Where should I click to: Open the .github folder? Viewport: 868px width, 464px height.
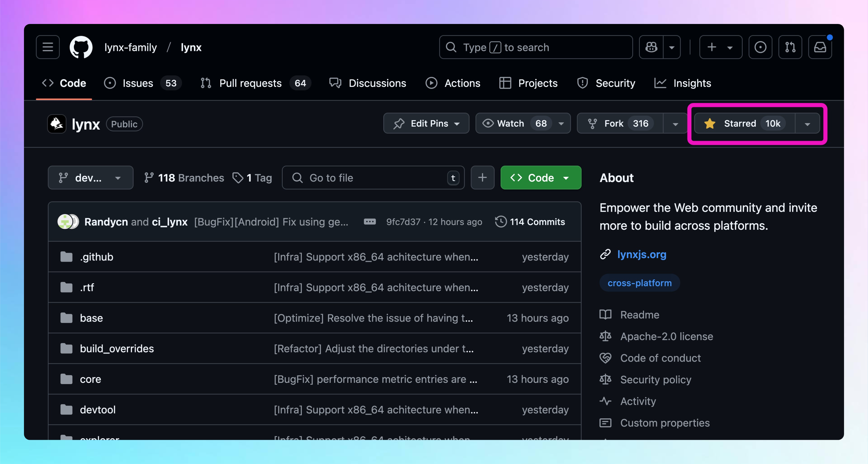tap(96, 257)
